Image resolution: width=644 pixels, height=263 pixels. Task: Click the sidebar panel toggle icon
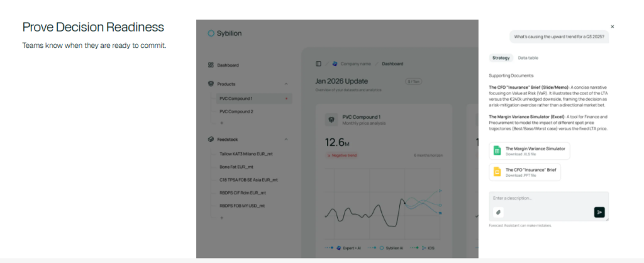[318, 64]
